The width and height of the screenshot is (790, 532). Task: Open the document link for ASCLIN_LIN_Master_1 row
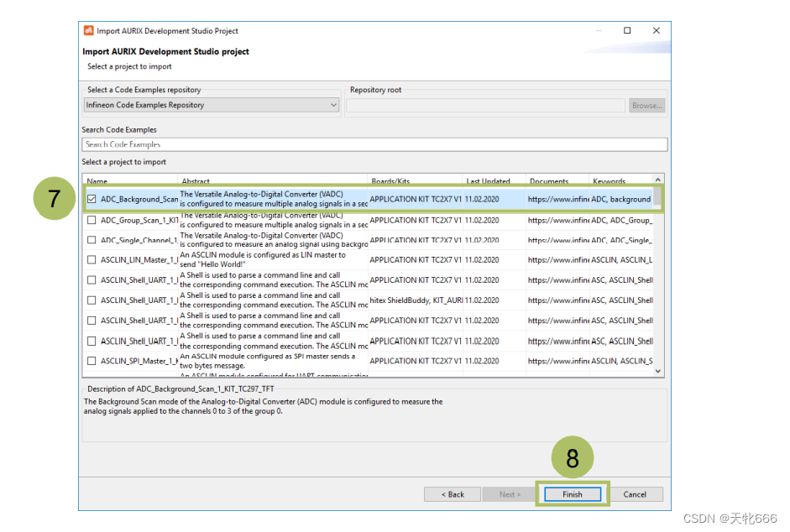[x=557, y=260]
